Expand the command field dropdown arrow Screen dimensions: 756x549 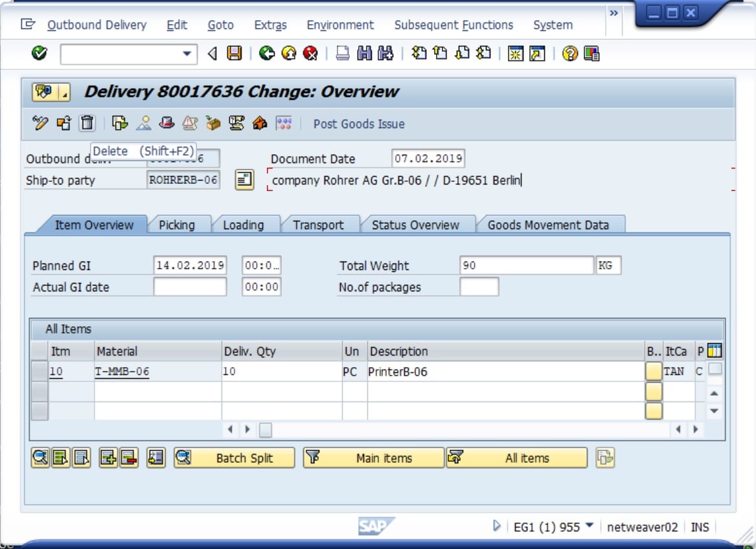187,54
